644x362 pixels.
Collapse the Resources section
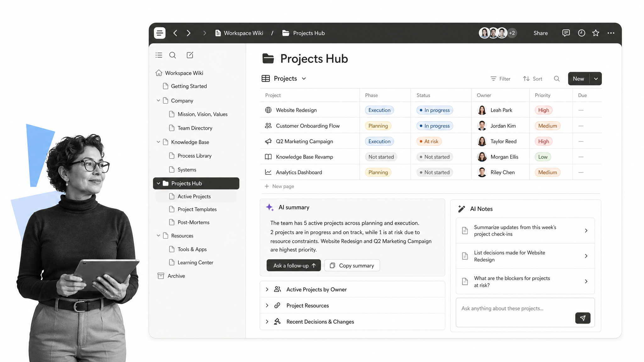pyautogui.click(x=158, y=236)
